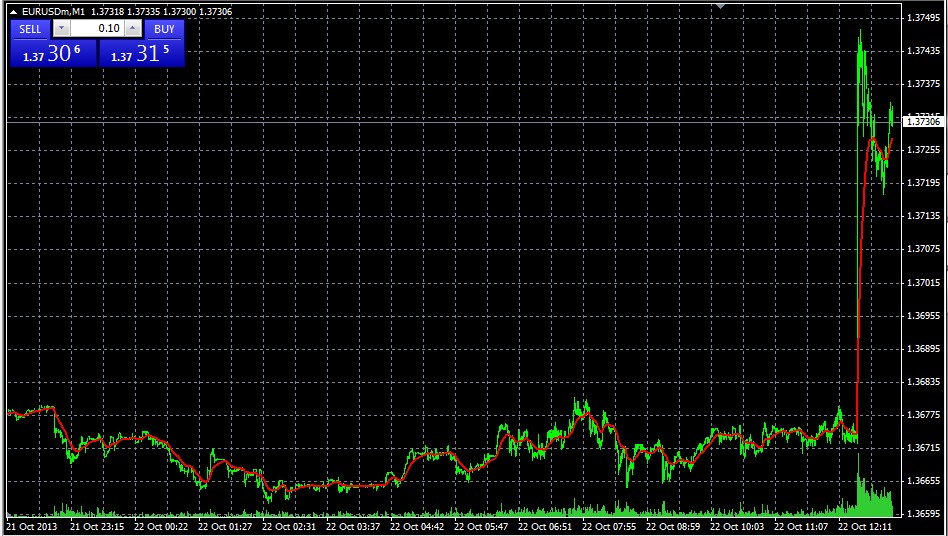Click the 1.36775 price axis label

[923, 415]
